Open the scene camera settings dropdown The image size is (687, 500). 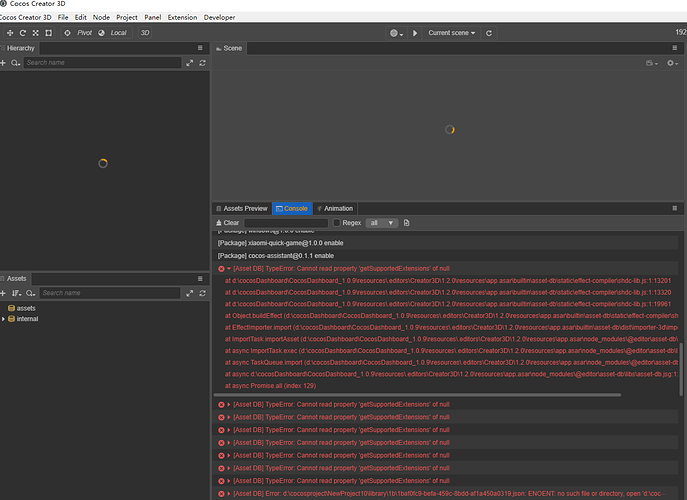coord(652,63)
